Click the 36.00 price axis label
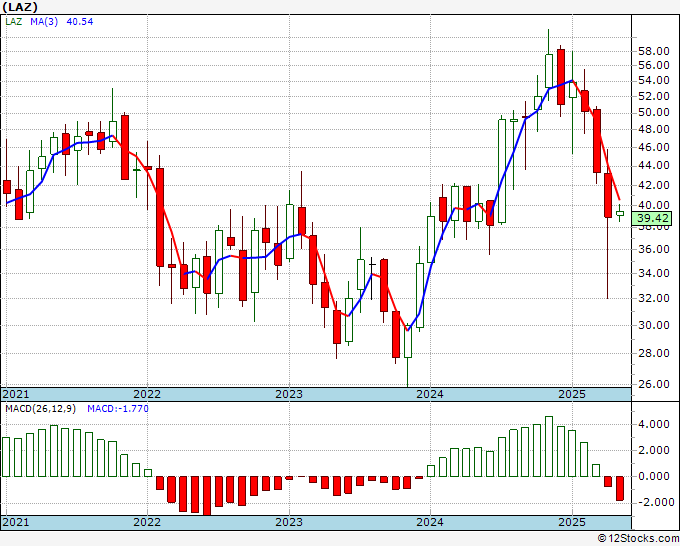Image resolution: width=680 pixels, height=546 pixels. pos(654,249)
